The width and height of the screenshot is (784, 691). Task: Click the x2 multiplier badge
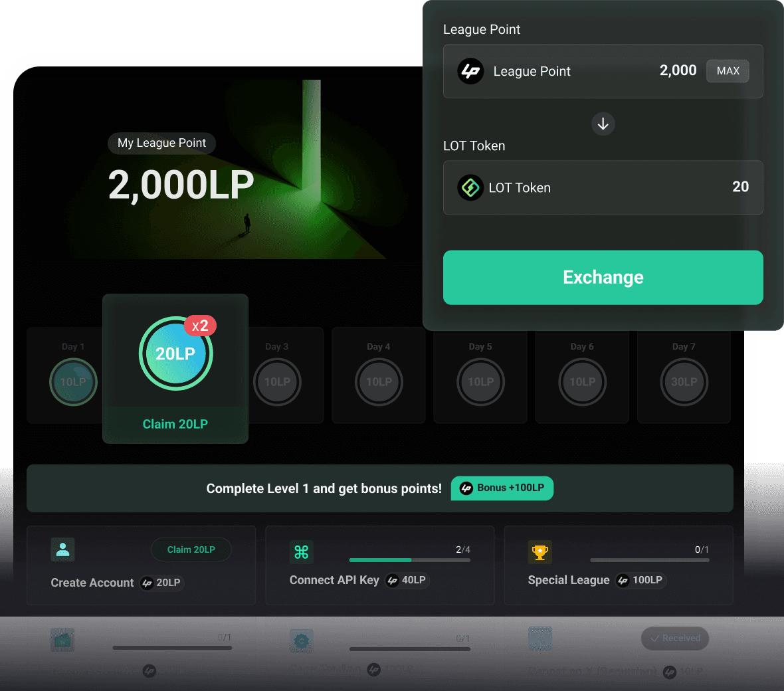pyautogui.click(x=200, y=326)
